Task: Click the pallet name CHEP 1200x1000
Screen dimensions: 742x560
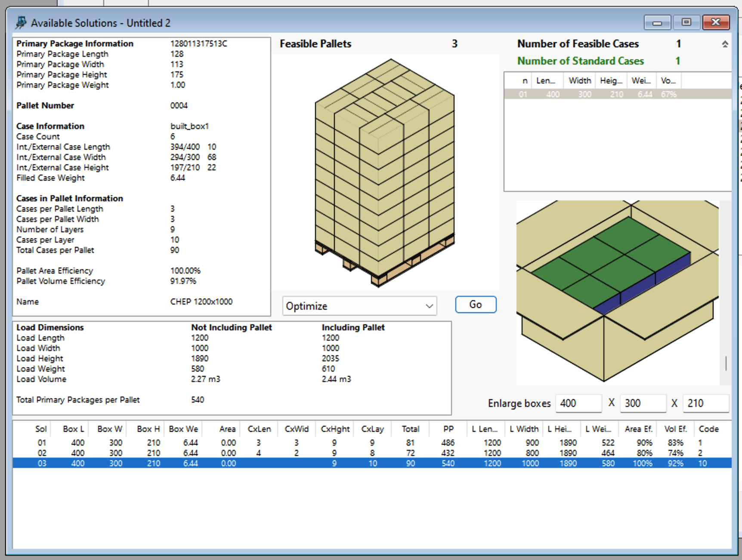Action: (201, 302)
